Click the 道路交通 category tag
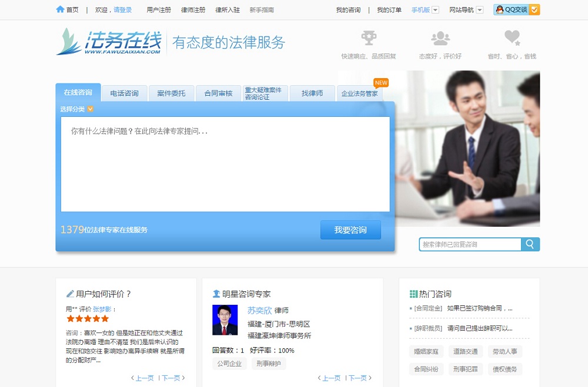The height and width of the screenshot is (387, 588). click(x=465, y=351)
